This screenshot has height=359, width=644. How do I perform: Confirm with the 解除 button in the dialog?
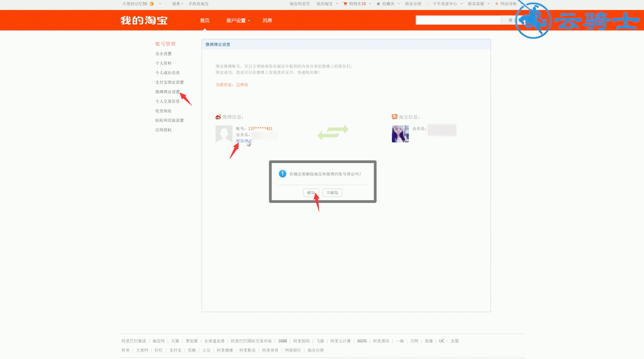point(311,193)
